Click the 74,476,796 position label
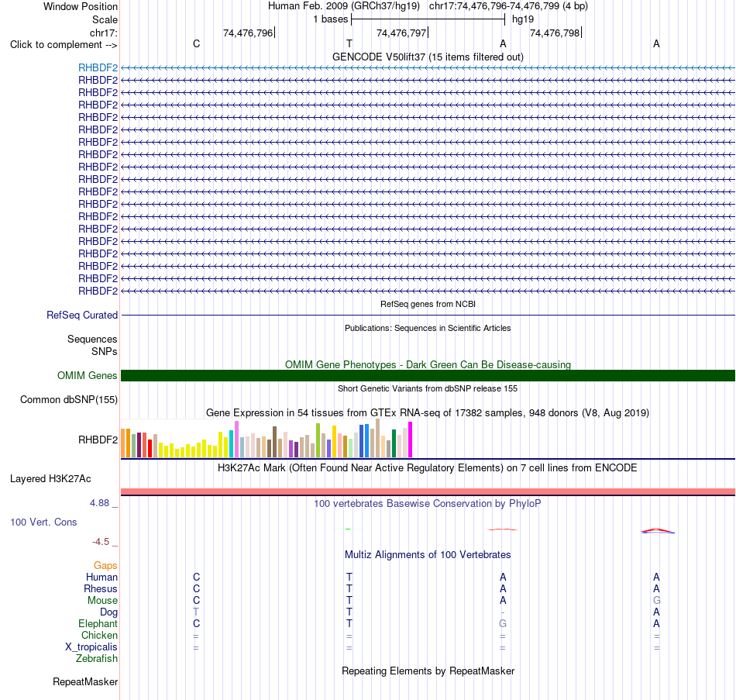Screen dimensions: 736x700 [x=248, y=33]
